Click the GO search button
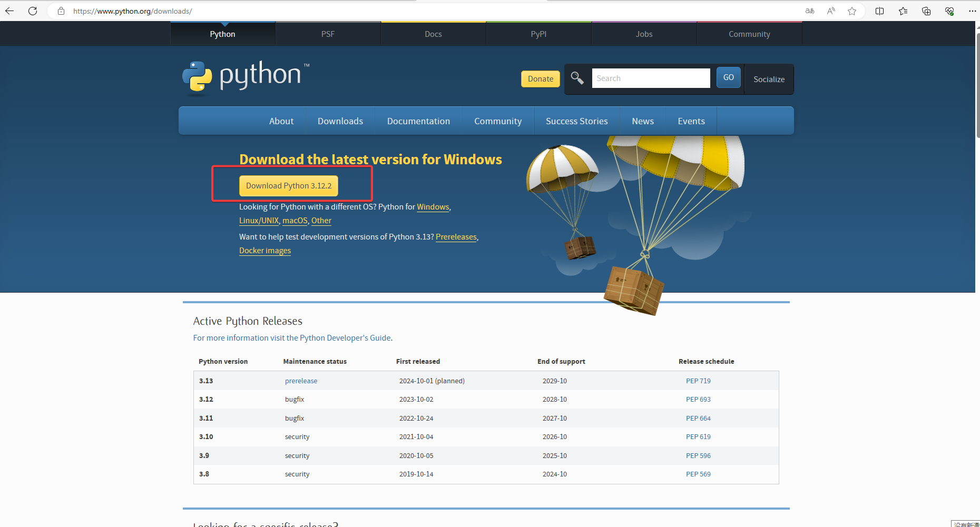 pyautogui.click(x=729, y=77)
